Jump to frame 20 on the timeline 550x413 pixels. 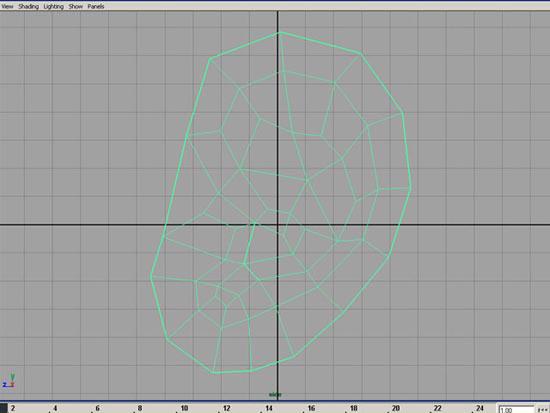pos(396,408)
